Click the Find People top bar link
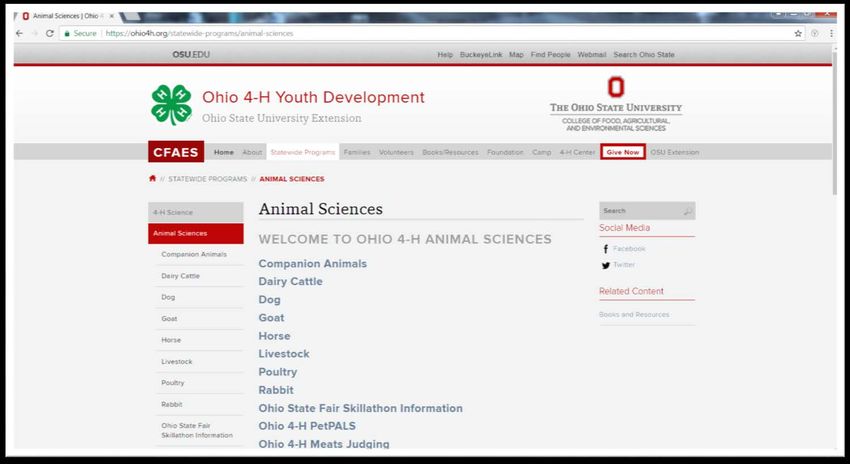The image size is (850, 464). [x=550, y=55]
